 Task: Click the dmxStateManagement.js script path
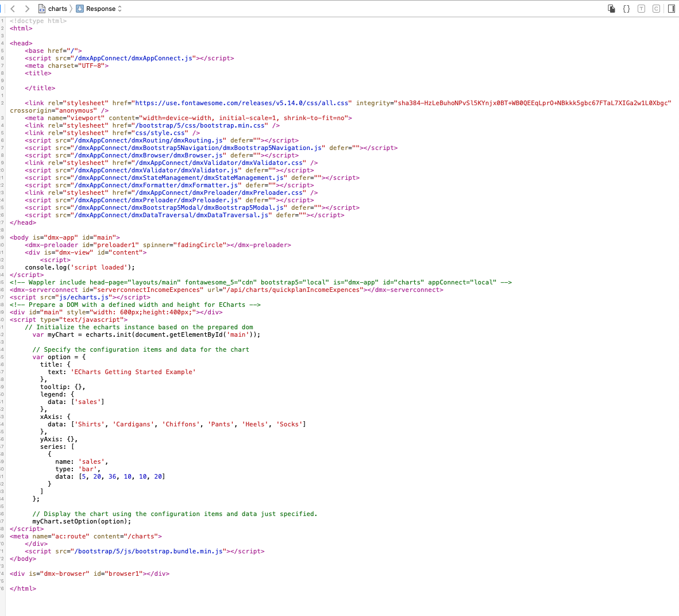click(x=179, y=178)
